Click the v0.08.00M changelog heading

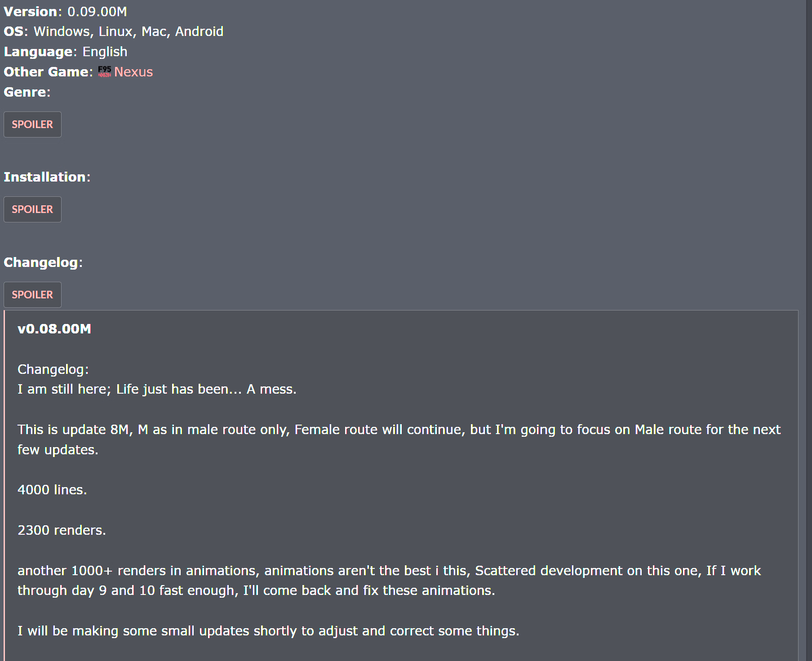pyautogui.click(x=54, y=329)
